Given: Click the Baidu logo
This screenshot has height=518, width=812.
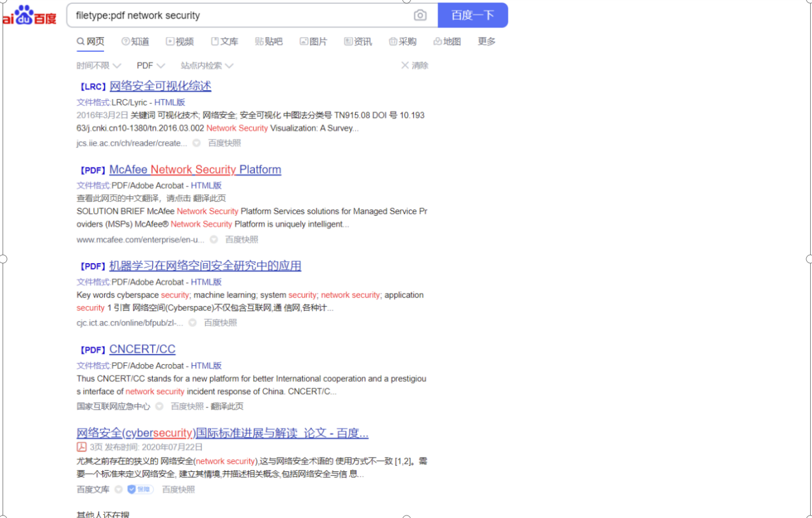Looking at the screenshot, I should (29, 15).
